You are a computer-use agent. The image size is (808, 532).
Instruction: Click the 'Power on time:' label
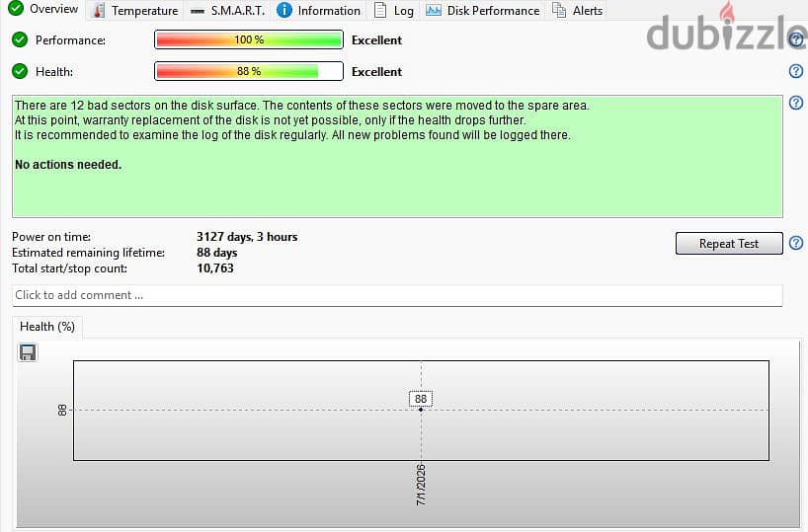[x=51, y=237]
